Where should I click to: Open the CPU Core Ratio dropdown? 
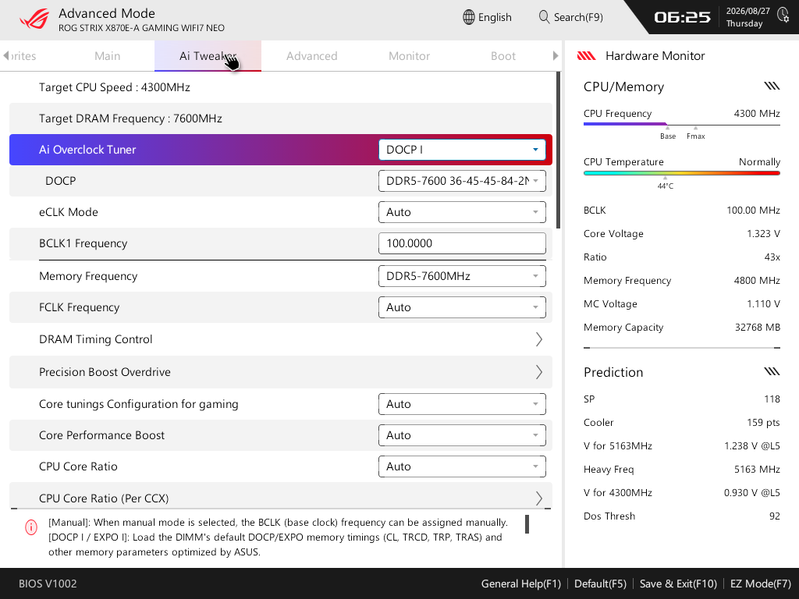462,467
